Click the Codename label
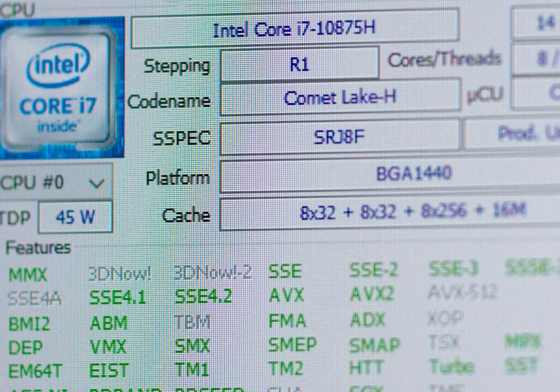 click(169, 102)
